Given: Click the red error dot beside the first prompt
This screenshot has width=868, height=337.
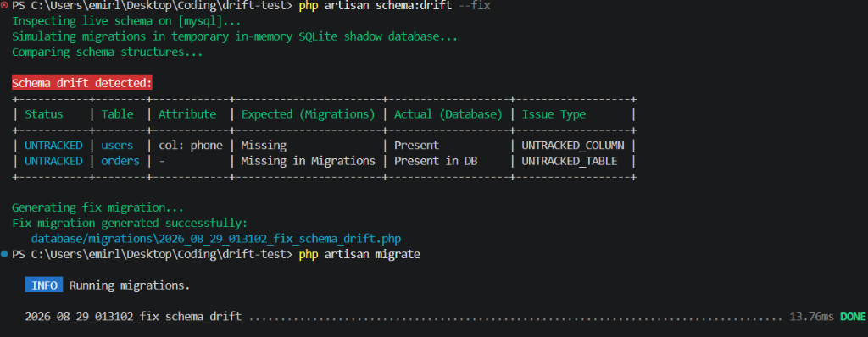Looking at the screenshot, I should point(4,6).
